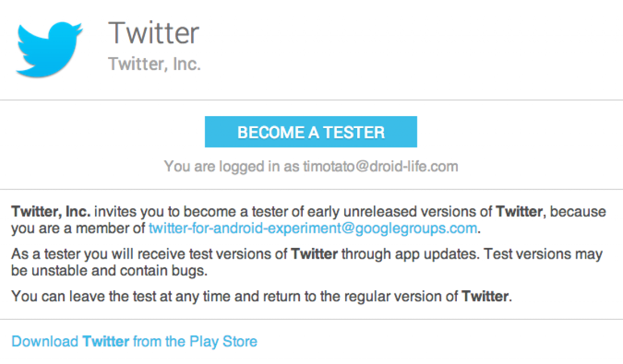623x364 pixels.
Task: Click bold "Twitter, Inc." starting the invitation paragraph
Action: tap(51, 212)
